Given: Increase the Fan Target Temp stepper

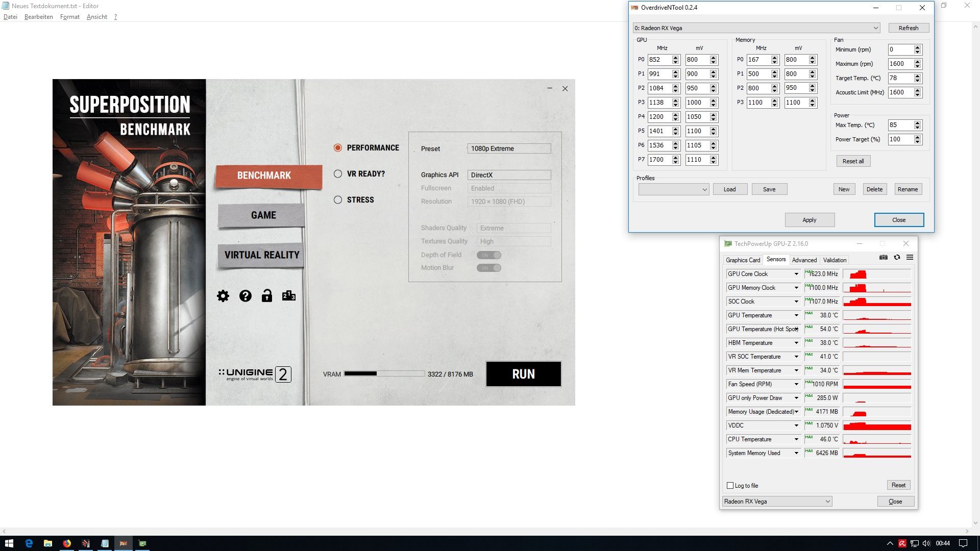Looking at the screenshot, I should click(x=918, y=76).
